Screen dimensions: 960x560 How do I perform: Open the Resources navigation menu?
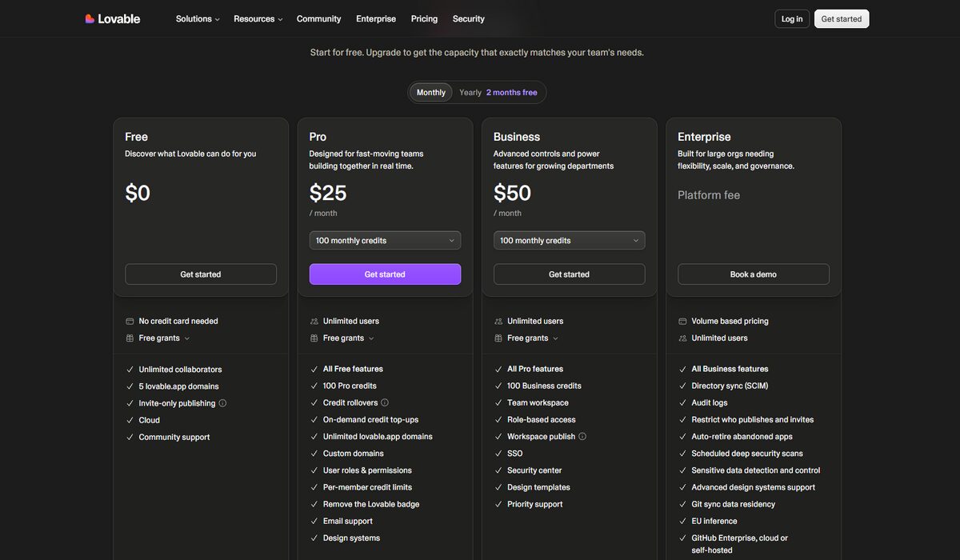coord(258,18)
